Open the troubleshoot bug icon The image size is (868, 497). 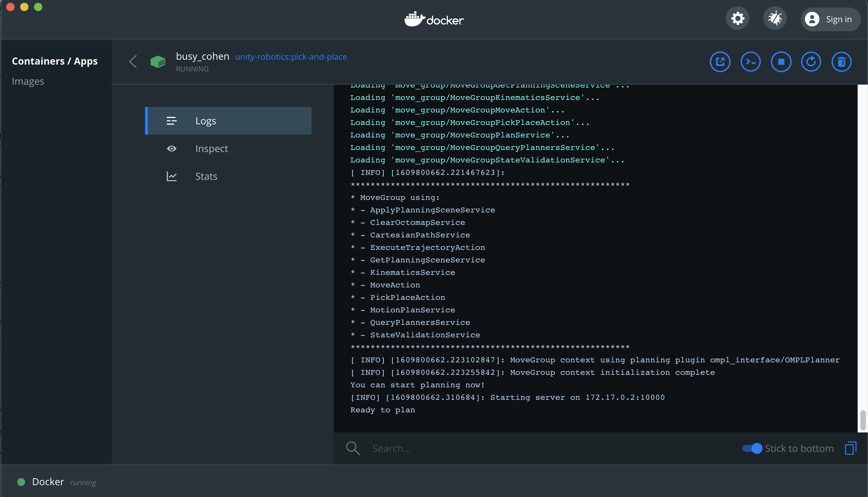pos(775,18)
